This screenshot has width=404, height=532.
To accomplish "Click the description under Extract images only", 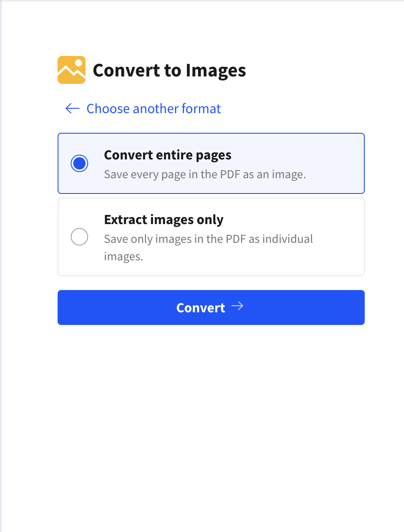I will coord(208,247).
